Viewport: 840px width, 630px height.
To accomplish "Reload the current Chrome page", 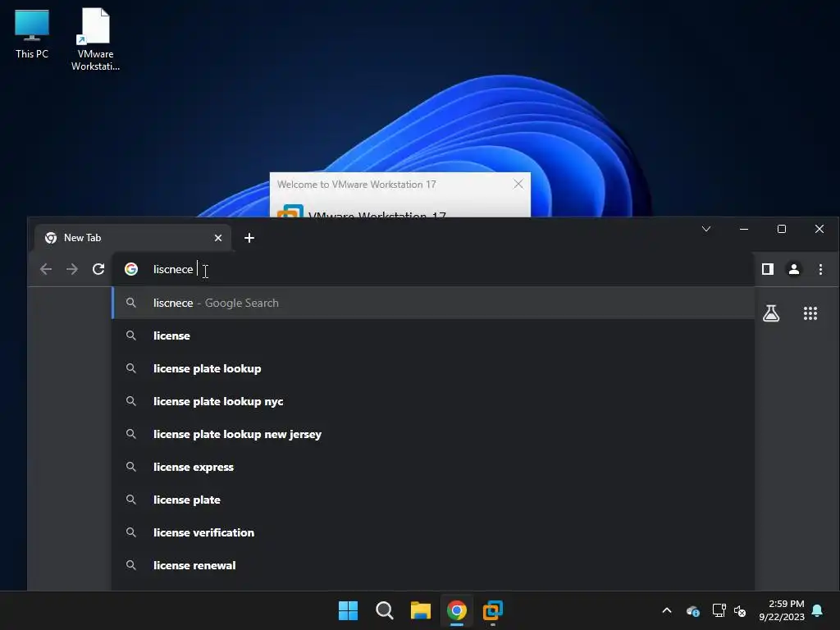I will point(98,269).
